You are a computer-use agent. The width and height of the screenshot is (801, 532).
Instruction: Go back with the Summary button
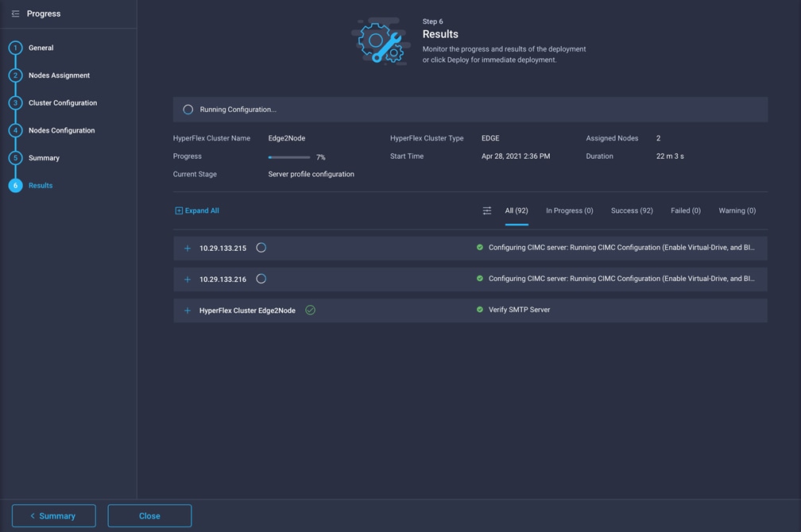54,516
